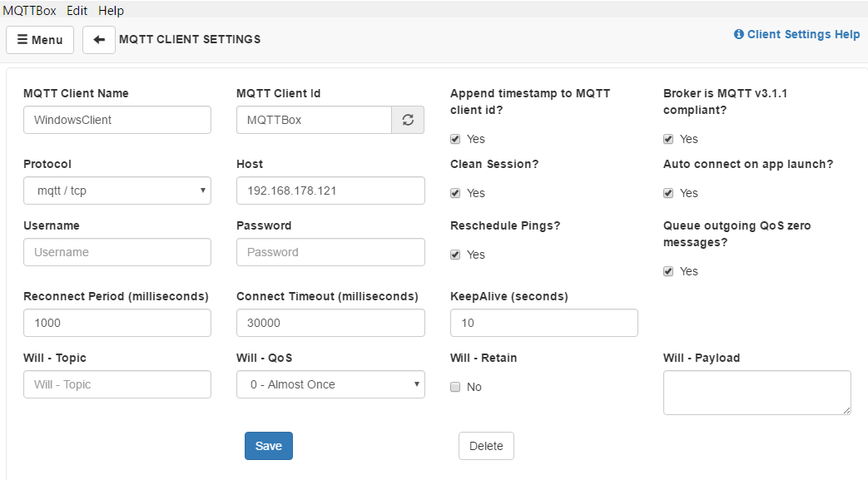Open the Menu button
Viewport: 868px width, 480px height.
[40, 40]
